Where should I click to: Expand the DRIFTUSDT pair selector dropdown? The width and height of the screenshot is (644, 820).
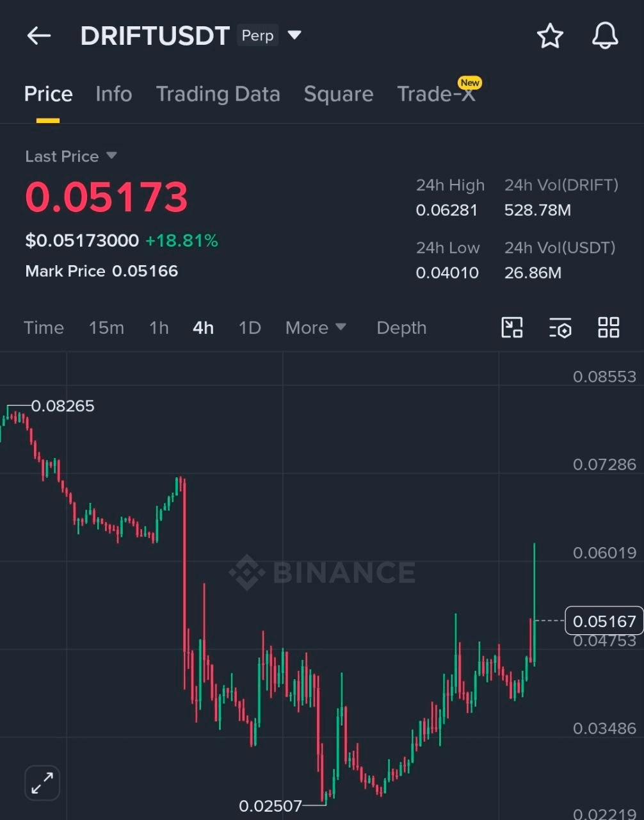click(x=294, y=35)
